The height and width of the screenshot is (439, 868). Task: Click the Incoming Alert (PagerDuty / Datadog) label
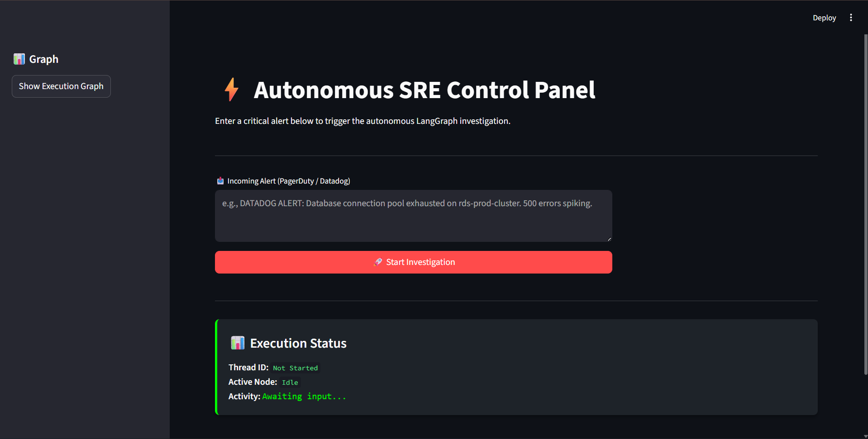tap(289, 181)
